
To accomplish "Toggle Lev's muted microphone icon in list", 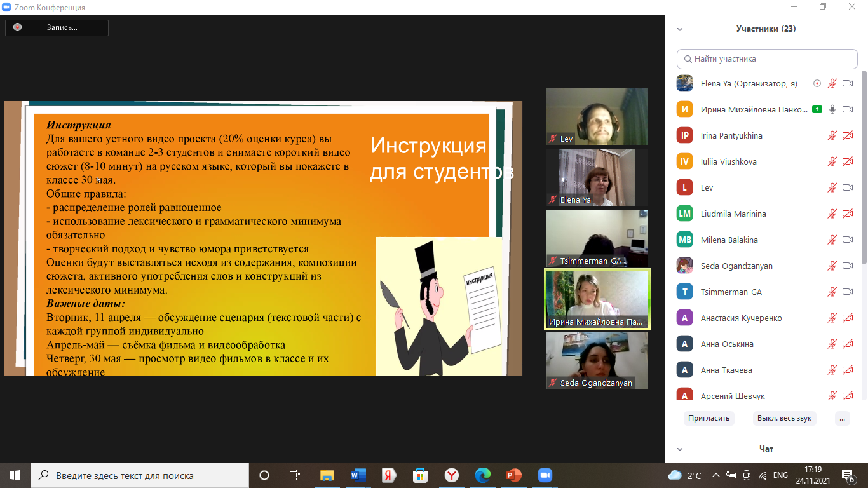I will tap(832, 187).
